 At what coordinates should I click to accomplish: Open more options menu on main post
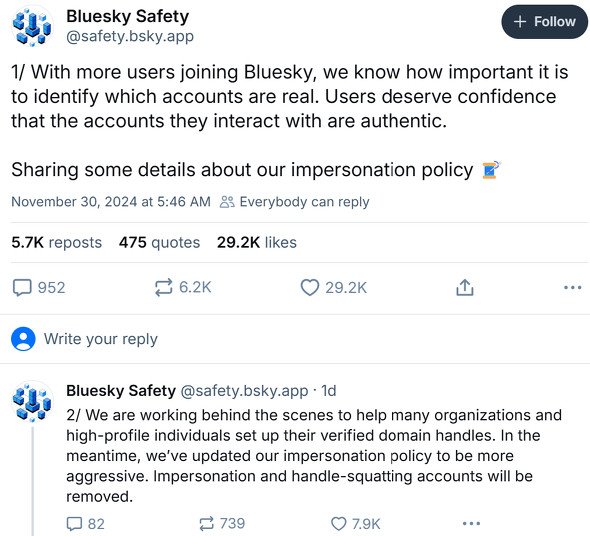[x=573, y=288]
